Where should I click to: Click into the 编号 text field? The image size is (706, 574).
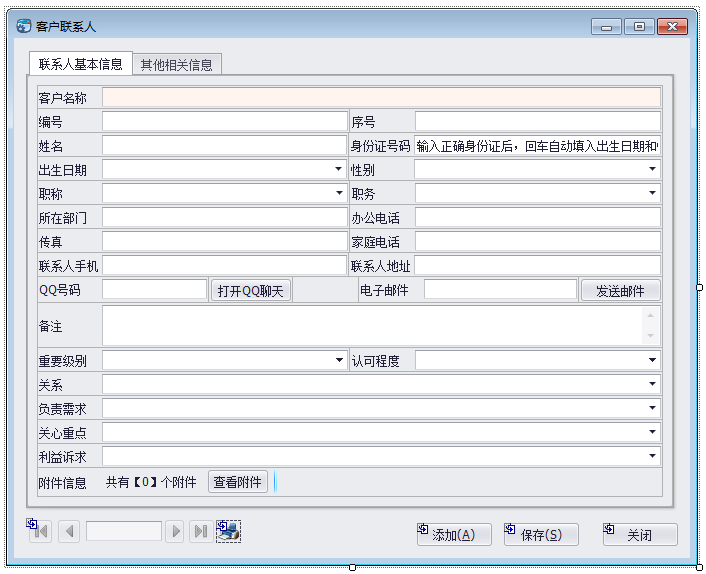point(225,122)
